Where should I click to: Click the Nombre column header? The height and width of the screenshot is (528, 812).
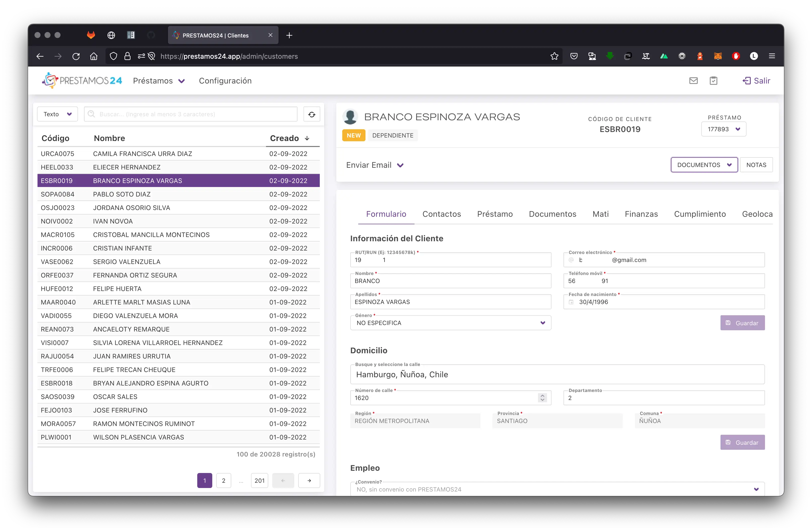pyautogui.click(x=109, y=138)
